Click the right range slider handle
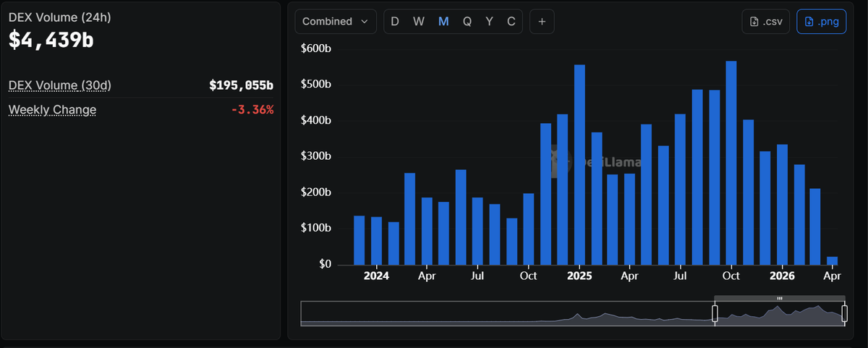Viewport: 868px width, 348px height. 844,313
